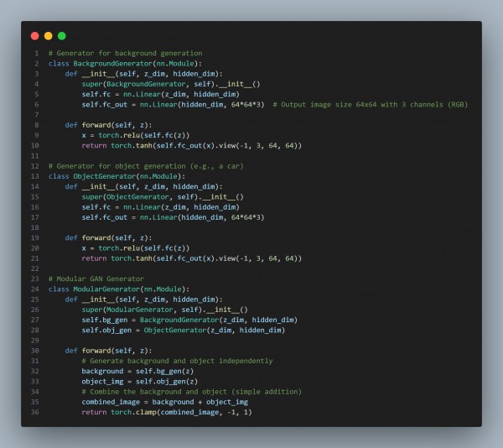Click 'class ModularGenerator(nn.Module):' declaration
Screen dimensions: 503x448
pyautogui.click(x=119, y=289)
